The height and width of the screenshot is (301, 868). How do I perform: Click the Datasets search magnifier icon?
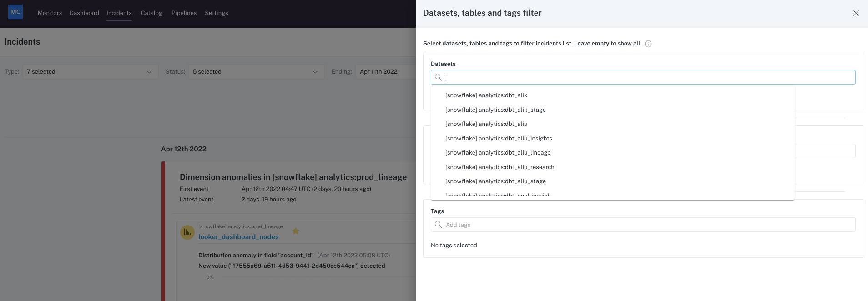point(438,77)
